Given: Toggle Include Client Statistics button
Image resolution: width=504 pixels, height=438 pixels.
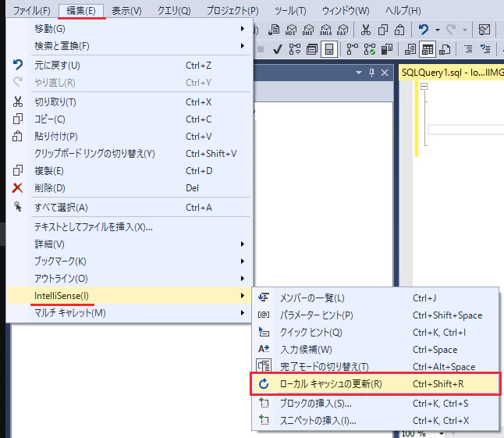Looking at the screenshot, I should tap(387, 49).
